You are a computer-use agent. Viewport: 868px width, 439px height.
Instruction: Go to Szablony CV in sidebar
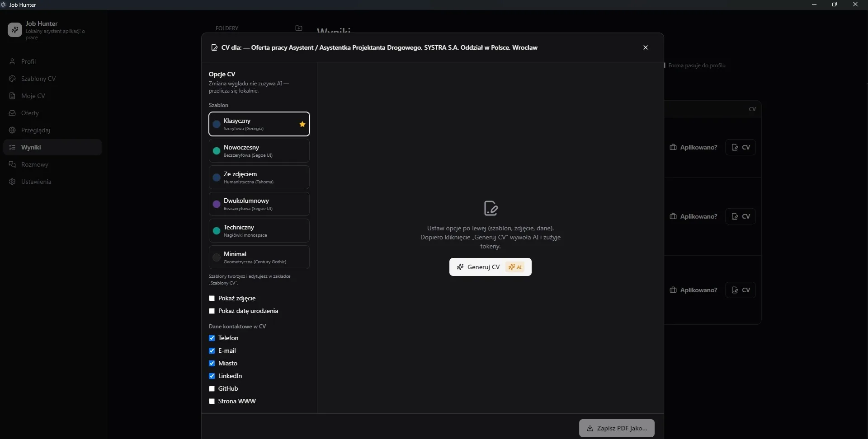pyautogui.click(x=52, y=79)
